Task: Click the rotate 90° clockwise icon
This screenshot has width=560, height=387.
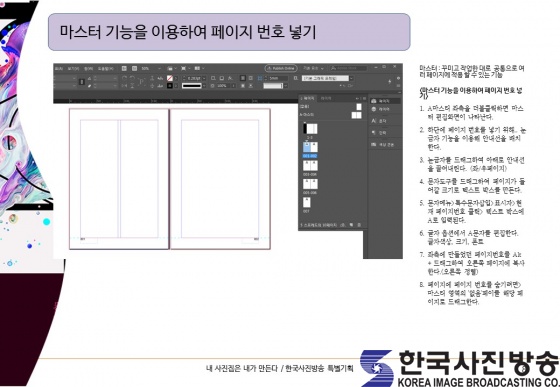Action: 124,78
